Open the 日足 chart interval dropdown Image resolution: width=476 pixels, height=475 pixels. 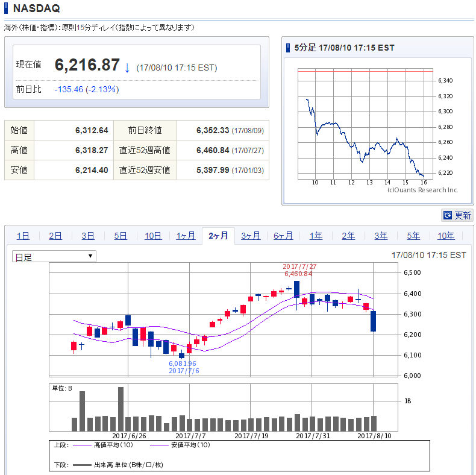(x=54, y=256)
